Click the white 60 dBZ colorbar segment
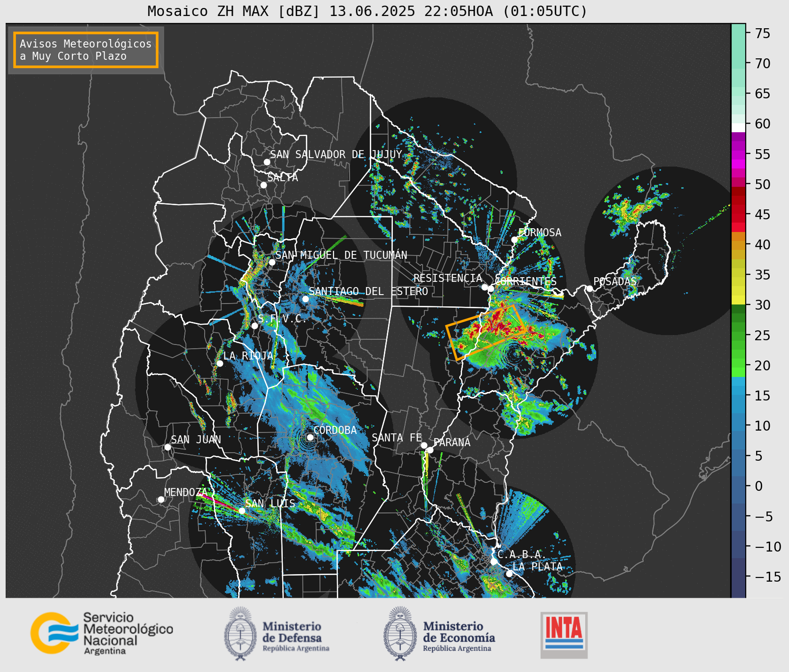This screenshot has height=672, width=789. point(738,128)
